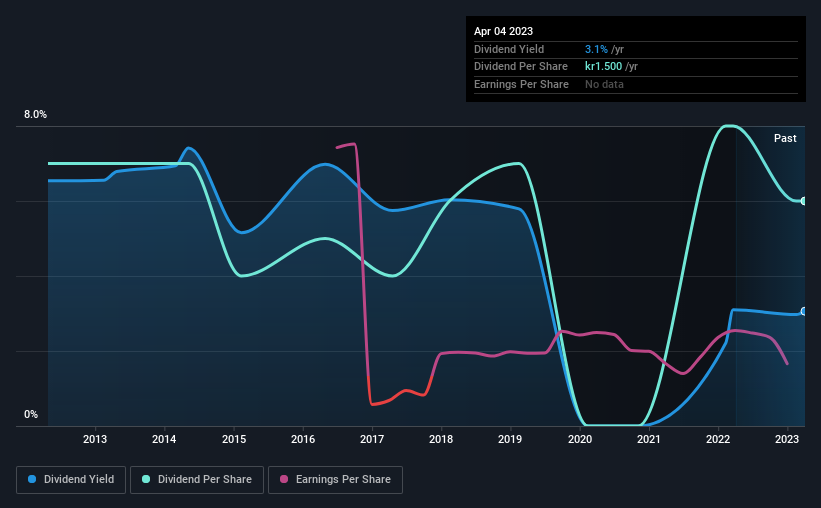Click the Apr 04 2023 tooltip date

coord(503,31)
